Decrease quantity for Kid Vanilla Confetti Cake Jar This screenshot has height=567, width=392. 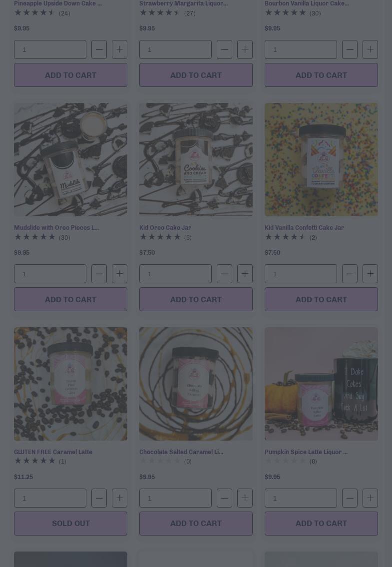coord(350,274)
